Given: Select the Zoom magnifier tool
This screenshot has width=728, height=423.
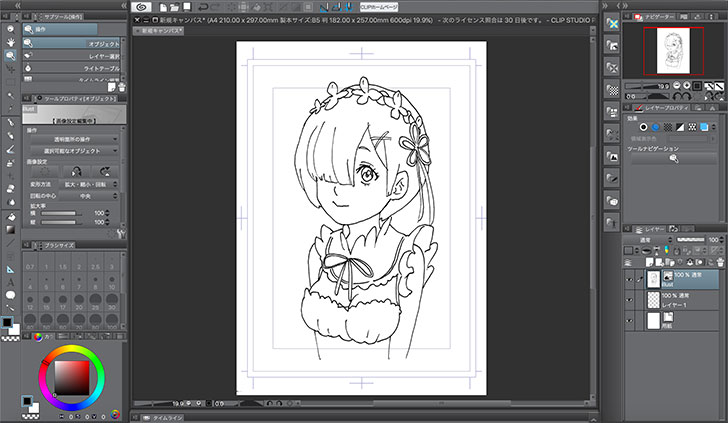Looking at the screenshot, I should 10,29.
